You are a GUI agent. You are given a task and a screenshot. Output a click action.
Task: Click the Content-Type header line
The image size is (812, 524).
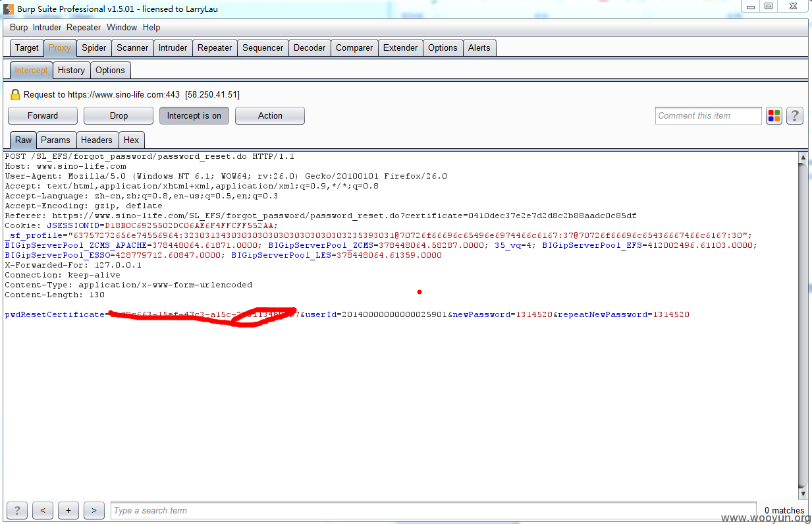(x=128, y=285)
